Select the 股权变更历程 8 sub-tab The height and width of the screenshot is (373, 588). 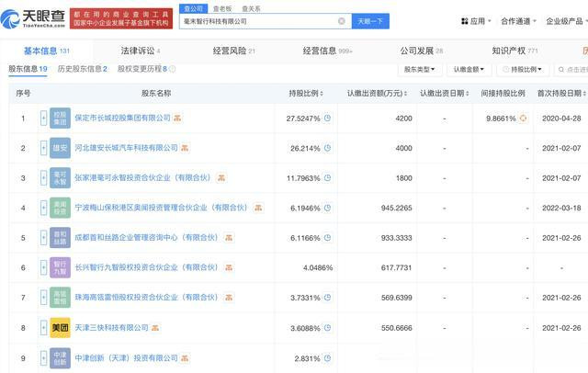[142, 69]
